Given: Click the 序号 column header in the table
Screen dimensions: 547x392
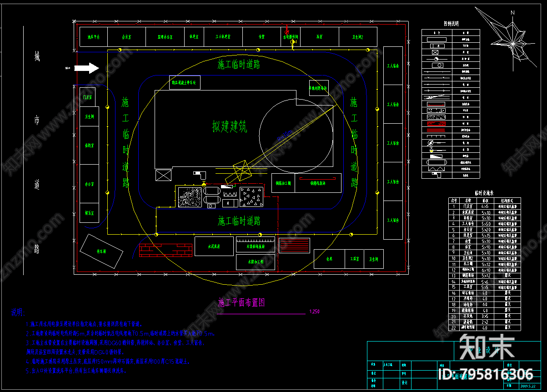Looking at the screenshot, I should point(453,200).
